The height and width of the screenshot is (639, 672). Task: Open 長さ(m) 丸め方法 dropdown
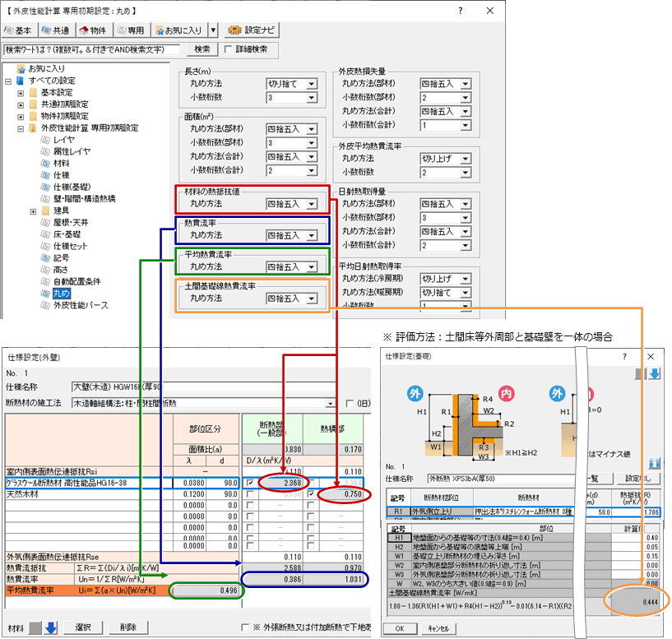pos(312,84)
